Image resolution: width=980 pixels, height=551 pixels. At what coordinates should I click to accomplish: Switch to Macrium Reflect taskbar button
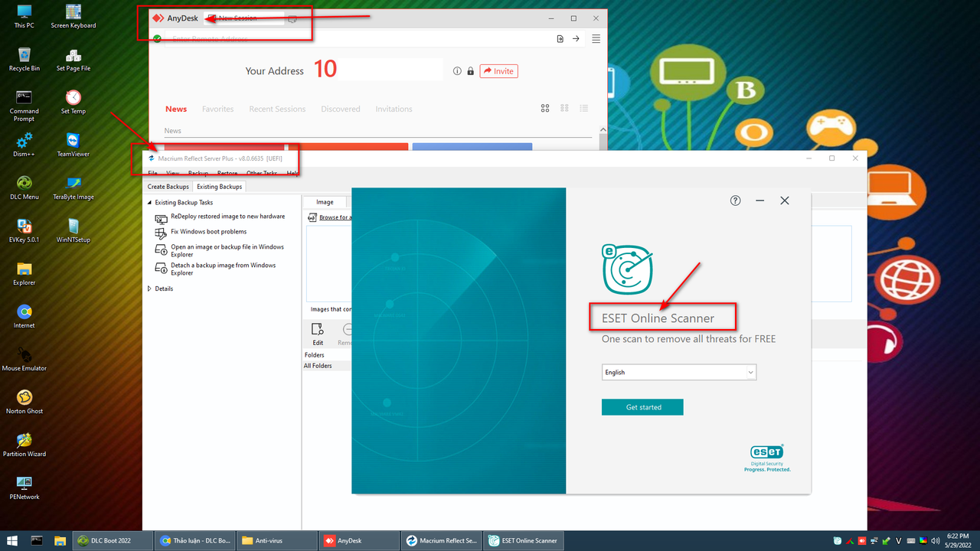(x=443, y=540)
